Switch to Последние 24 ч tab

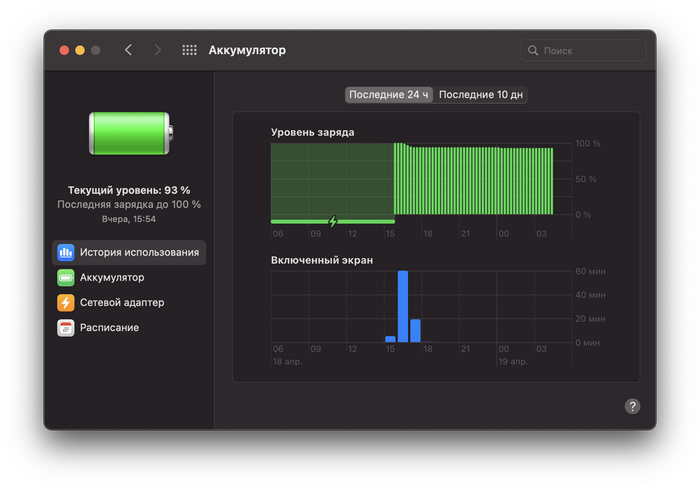click(388, 95)
